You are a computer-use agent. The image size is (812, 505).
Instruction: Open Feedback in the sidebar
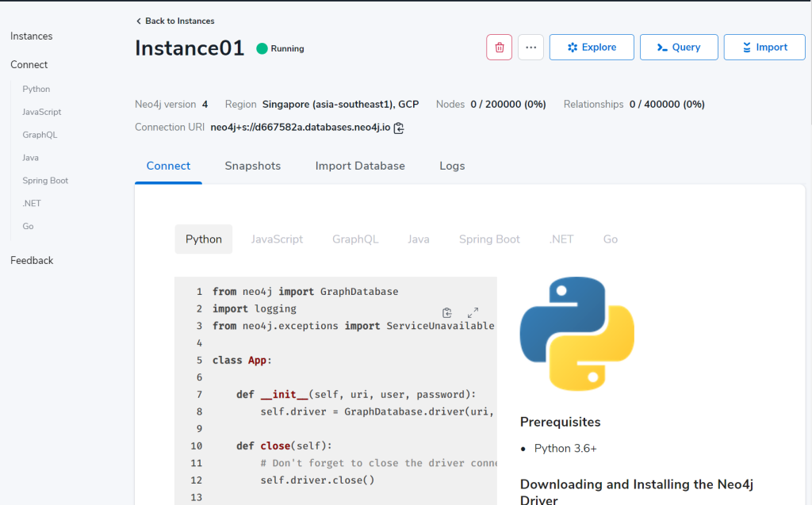(32, 261)
